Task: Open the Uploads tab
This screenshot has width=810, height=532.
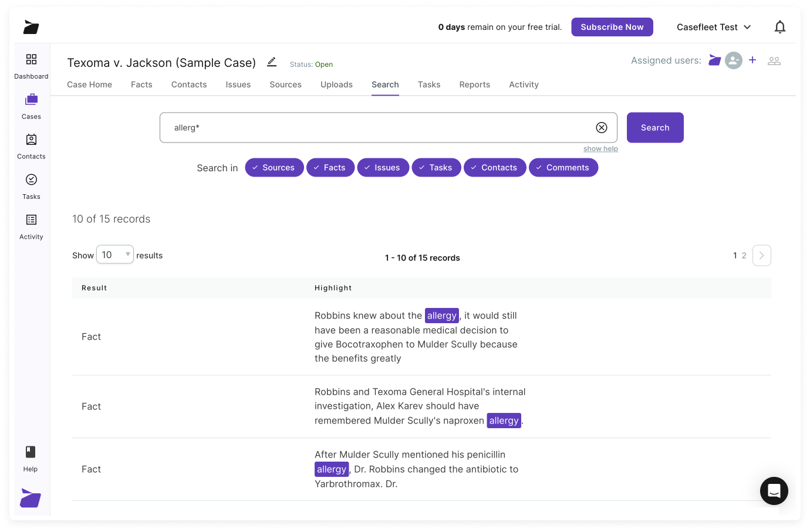Action: (336, 84)
